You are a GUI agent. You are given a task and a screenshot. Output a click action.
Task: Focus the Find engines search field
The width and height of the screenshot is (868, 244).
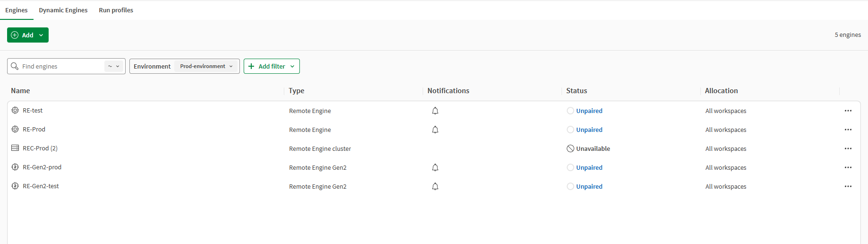pyautogui.click(x=61, y=66)
